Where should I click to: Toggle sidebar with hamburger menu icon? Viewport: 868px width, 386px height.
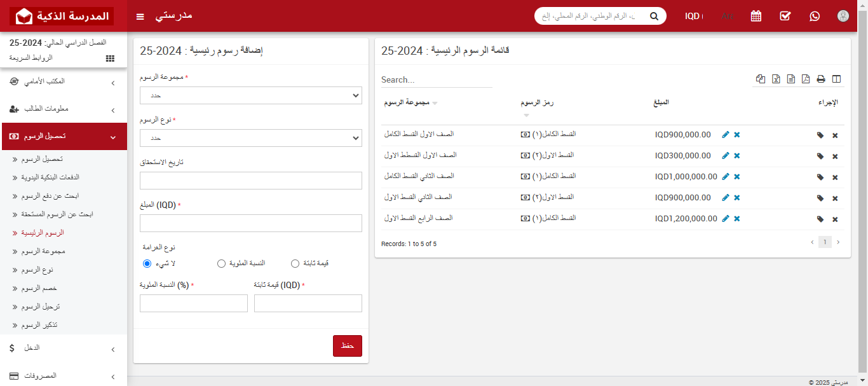140,16
